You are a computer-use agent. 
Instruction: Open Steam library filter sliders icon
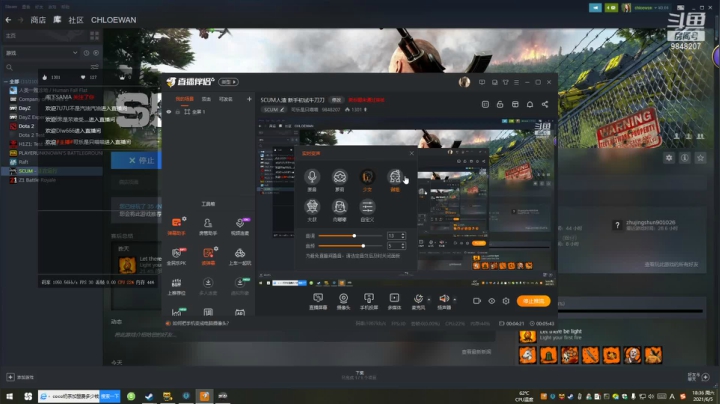click(95, 67)
